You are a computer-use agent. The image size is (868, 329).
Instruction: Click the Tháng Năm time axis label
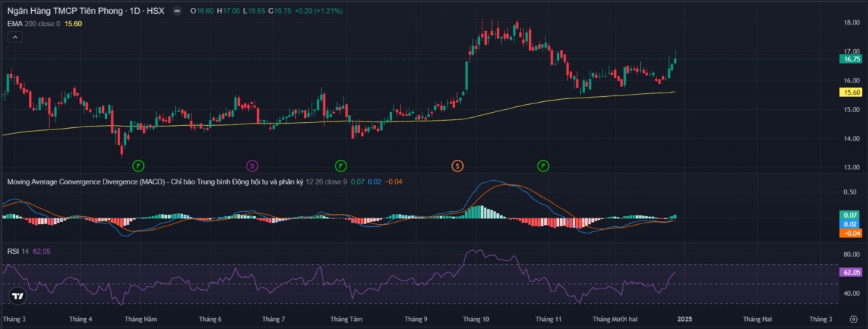click(140, 319)
